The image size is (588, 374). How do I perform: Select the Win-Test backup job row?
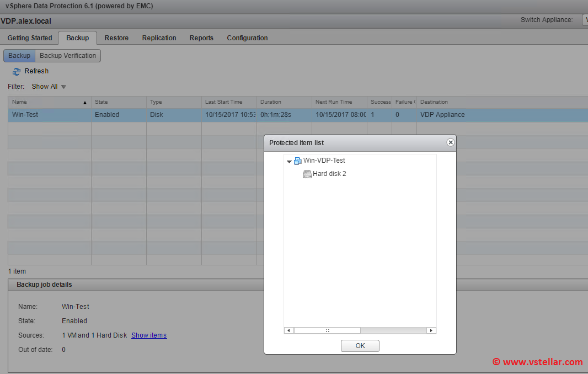pyautogui.click(x=50, y=115)
